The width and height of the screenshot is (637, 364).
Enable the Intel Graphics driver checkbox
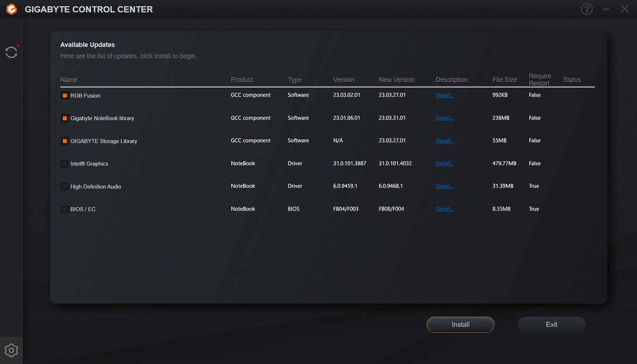tap(65, 164)
